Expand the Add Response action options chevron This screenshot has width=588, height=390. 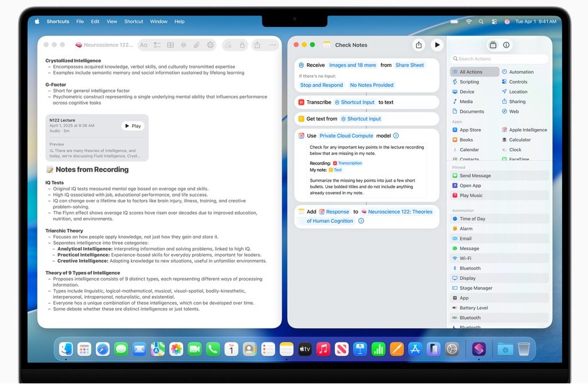click(x=361, y=221)
